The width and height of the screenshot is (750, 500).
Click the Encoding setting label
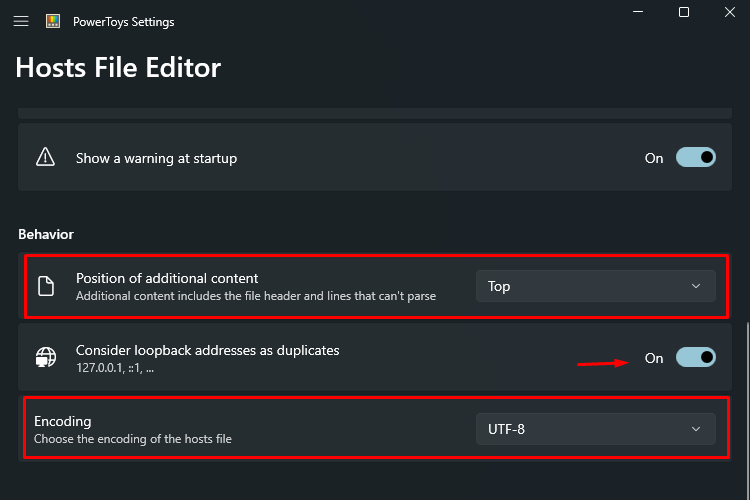pos(63,421)
